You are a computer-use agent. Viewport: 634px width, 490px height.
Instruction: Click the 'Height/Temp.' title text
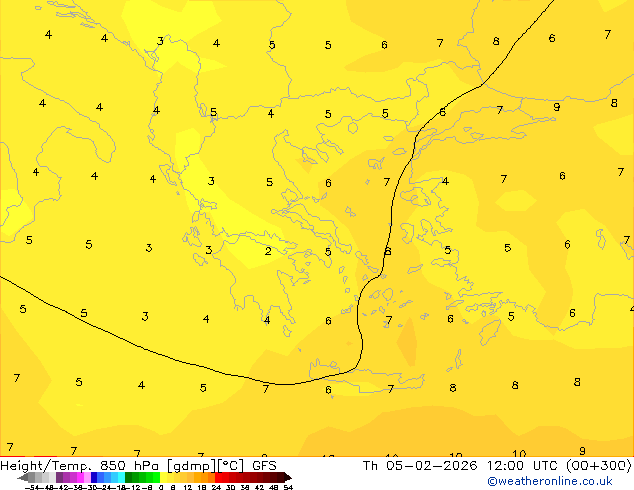47,465
